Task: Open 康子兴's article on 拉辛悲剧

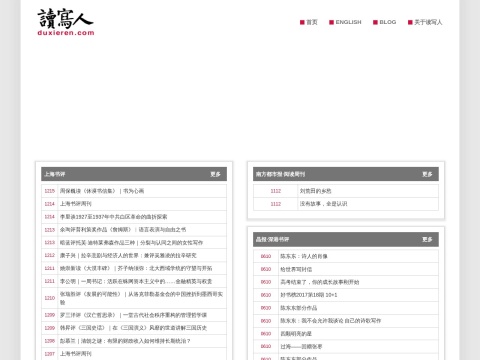Action: (x=128, y=256)
